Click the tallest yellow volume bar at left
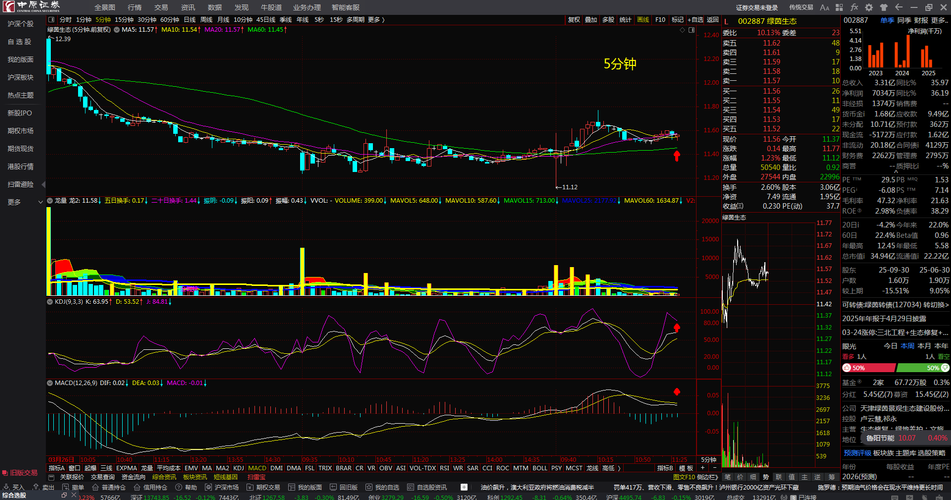This screenshot has height=500, width=951. [x=49, y=251]
